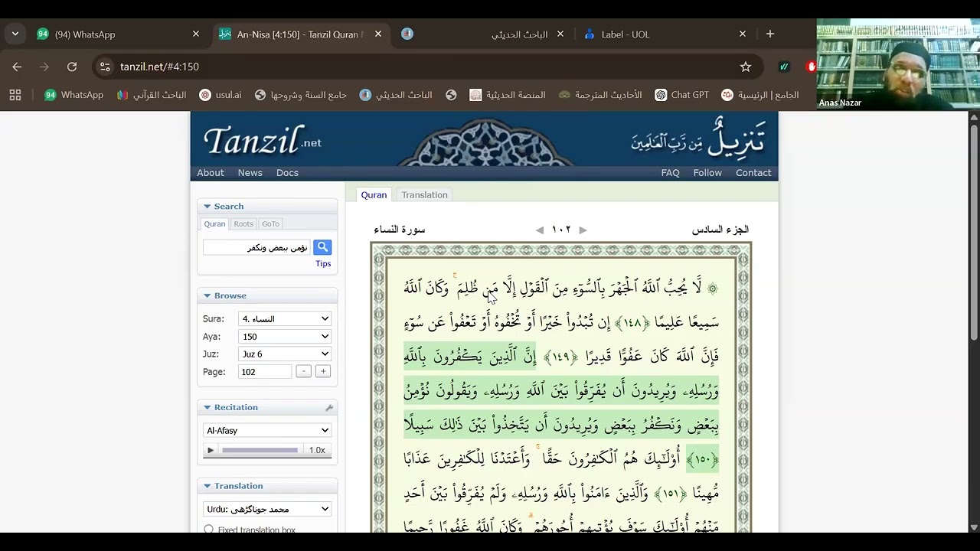The width and height of the screenshot is (980, 551).
Task: Decrease page number with minus button
Action: 304,371
